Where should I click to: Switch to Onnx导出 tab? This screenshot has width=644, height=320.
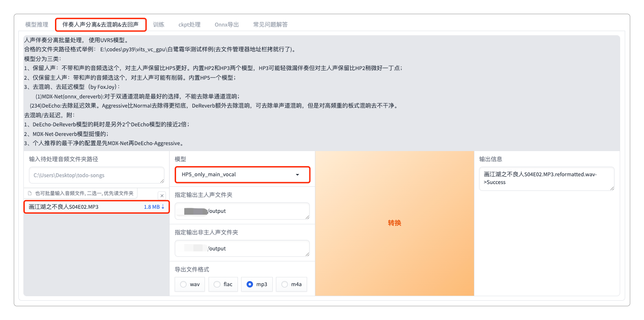pos(226,25)
